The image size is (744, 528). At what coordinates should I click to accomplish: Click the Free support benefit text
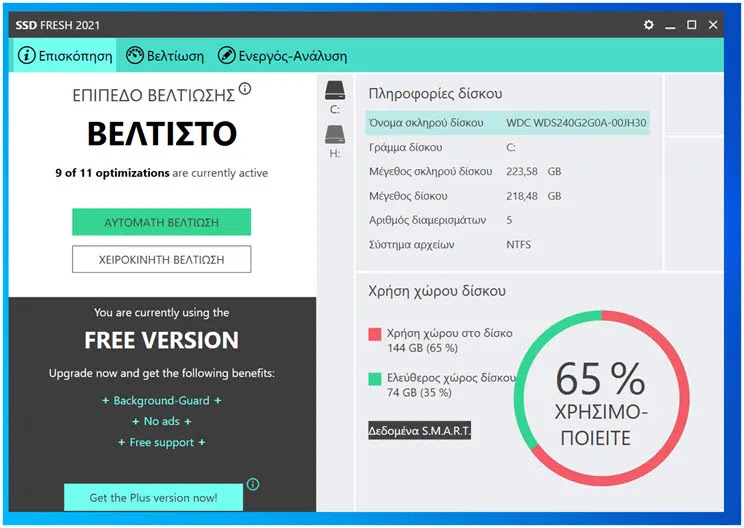(161, 443)
